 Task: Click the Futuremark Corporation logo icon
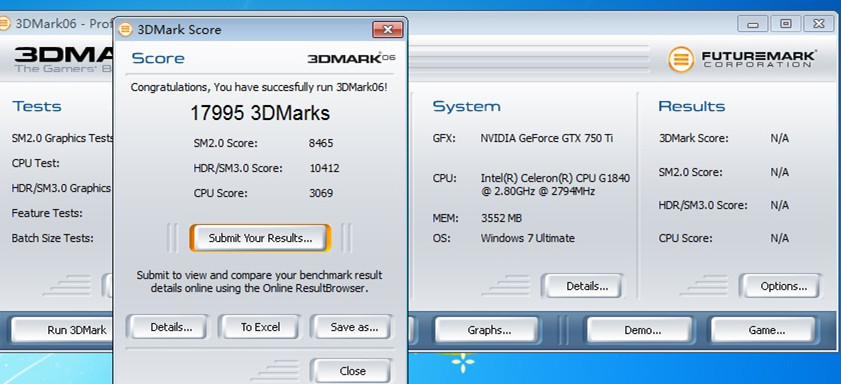(x=681, y=59)
